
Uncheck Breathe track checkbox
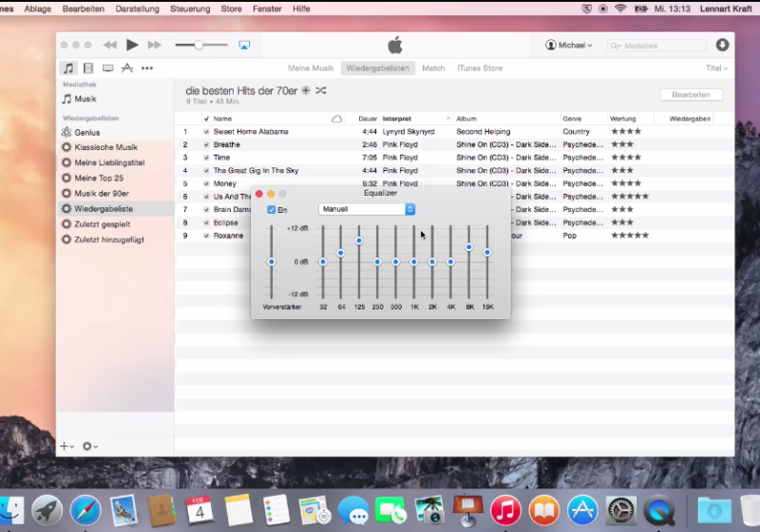[x=206, y=144]
